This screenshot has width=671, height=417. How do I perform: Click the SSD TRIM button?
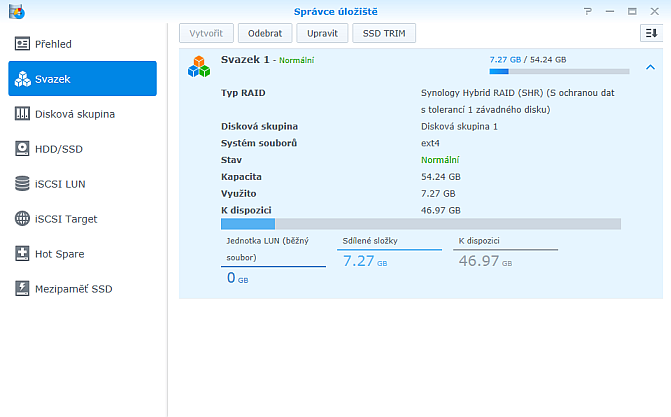384,33
